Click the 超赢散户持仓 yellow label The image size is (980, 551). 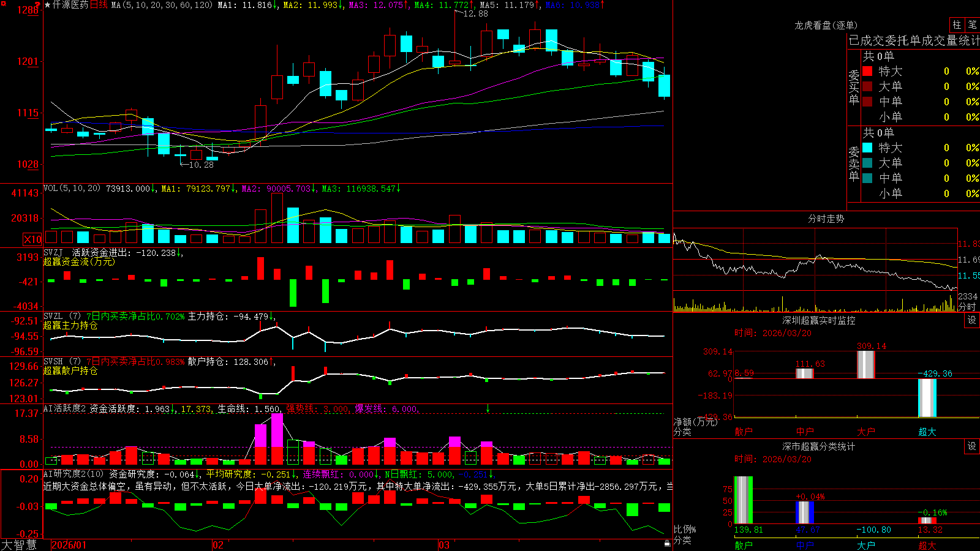(x=70, y=370)
